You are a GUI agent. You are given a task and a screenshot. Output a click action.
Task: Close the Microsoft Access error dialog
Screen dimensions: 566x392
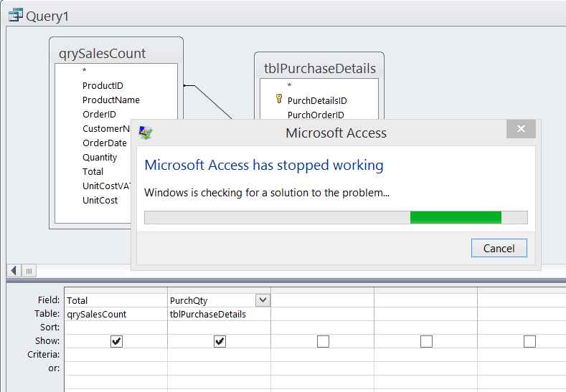[521, 129]
